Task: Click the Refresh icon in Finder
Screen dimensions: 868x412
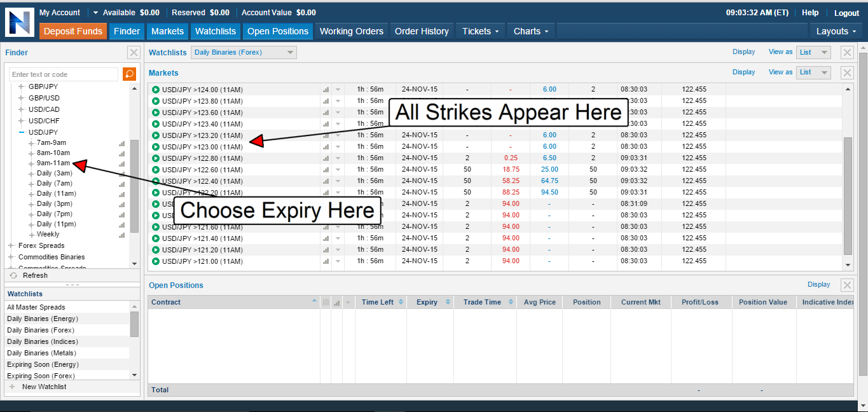Action: coord(13,275)
